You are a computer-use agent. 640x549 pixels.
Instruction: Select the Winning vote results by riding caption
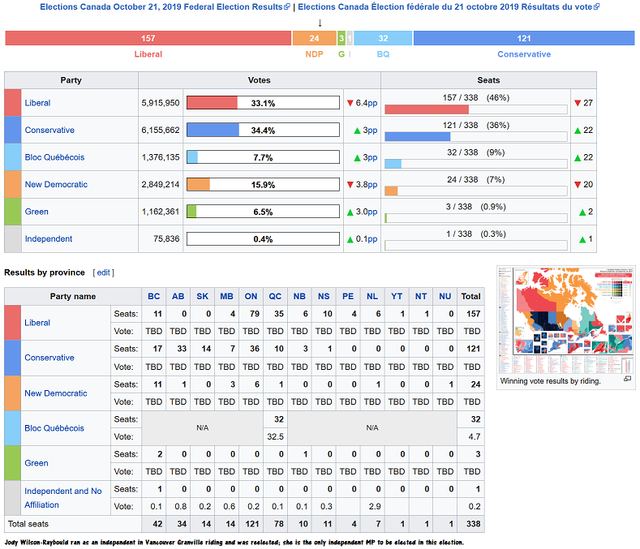pyautogui.click(x=550, y=381)
